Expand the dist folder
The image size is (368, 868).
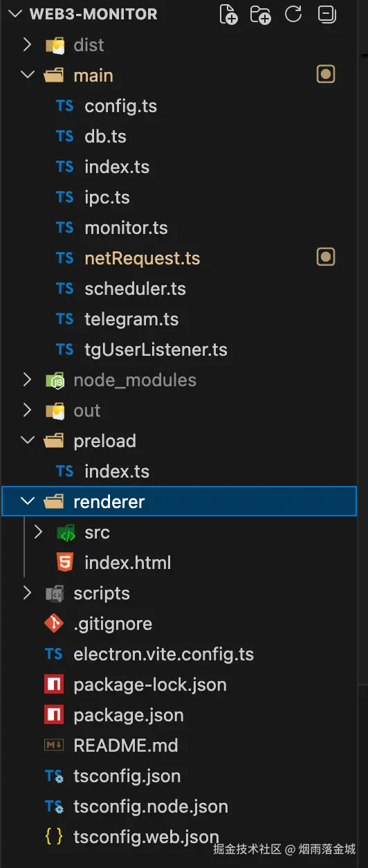(27, 45)
